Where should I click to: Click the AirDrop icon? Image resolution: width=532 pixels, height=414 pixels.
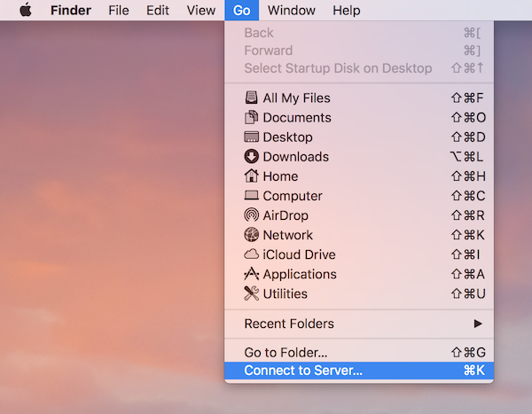coord(251,215)
